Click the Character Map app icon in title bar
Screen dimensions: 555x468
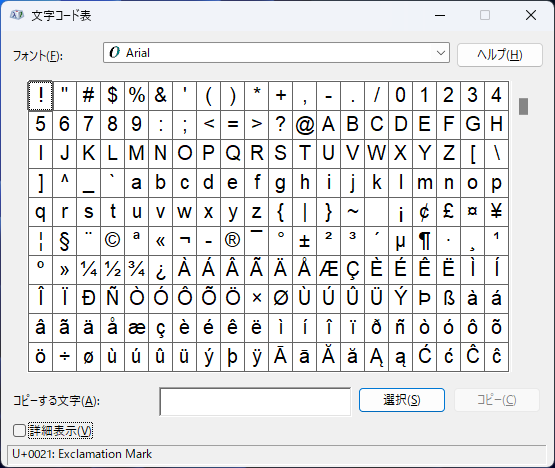(x=16, y=15)
